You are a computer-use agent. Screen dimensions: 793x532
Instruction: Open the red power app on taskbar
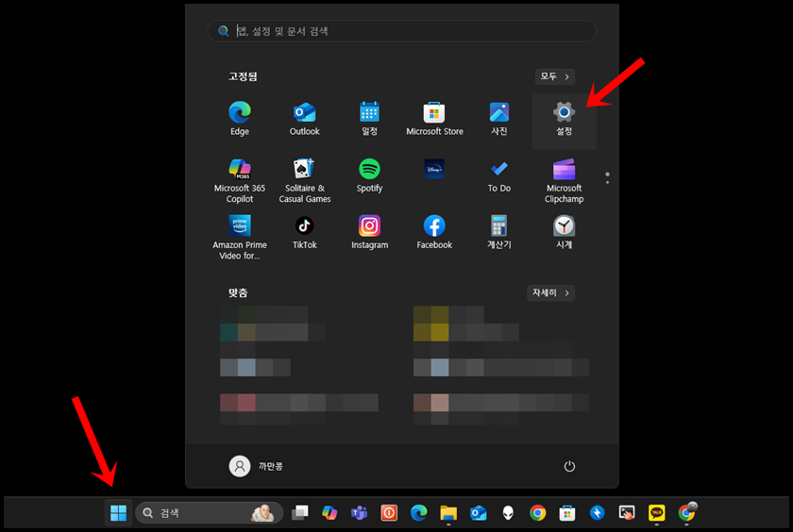[x=389, y=513]
